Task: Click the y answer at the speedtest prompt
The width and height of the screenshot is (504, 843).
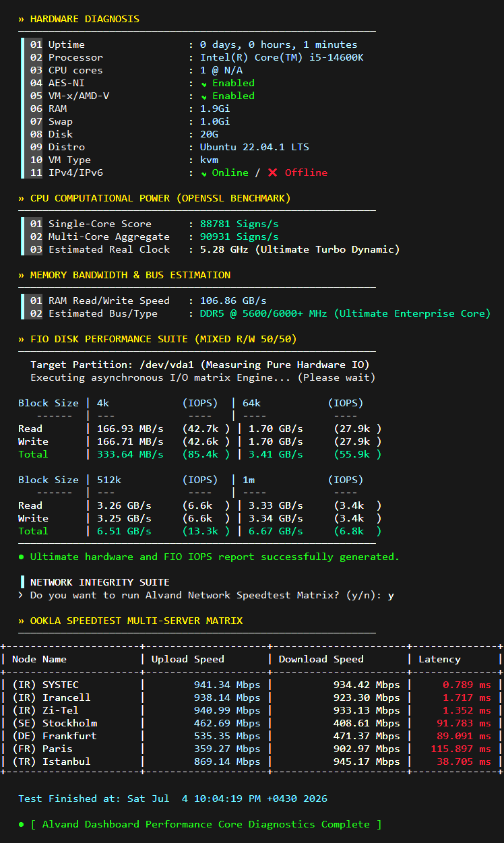Action: 391,595
